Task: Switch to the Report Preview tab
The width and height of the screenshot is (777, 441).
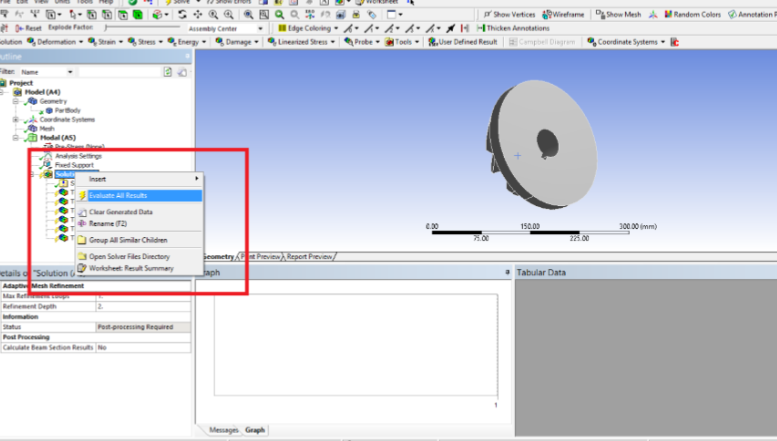Action: coord(309,257)
